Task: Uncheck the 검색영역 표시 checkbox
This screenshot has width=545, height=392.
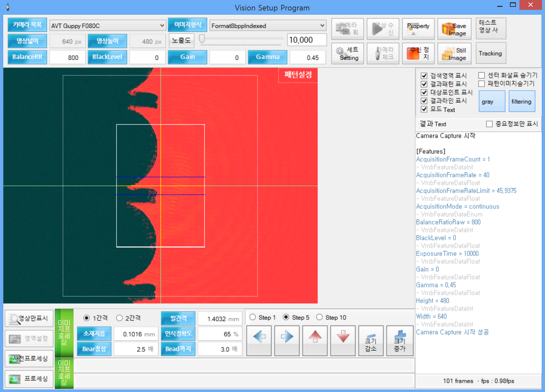Action: tap(424, 76)
